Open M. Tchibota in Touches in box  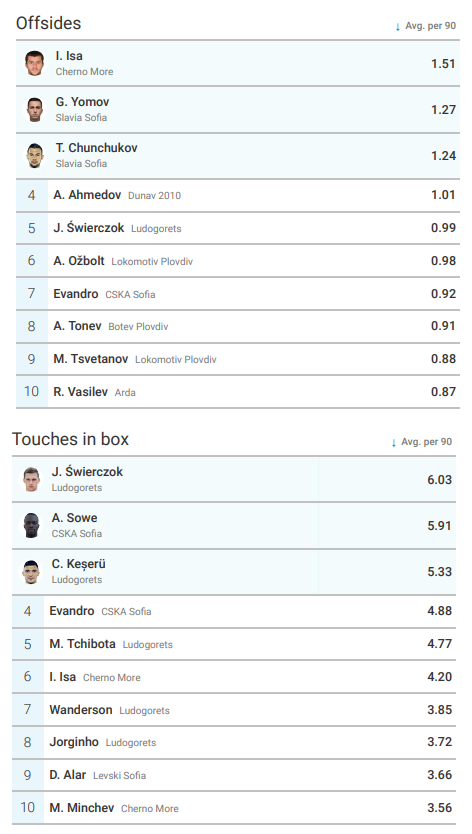tap(82, 644)
